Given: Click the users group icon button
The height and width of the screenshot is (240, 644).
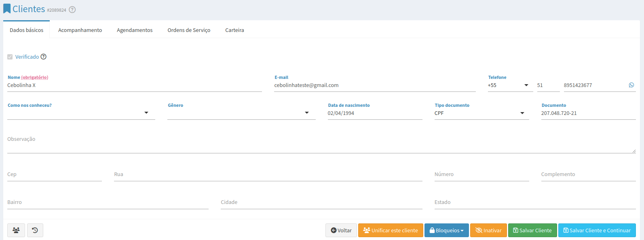Looking at the screenshot, I should 16,230.
